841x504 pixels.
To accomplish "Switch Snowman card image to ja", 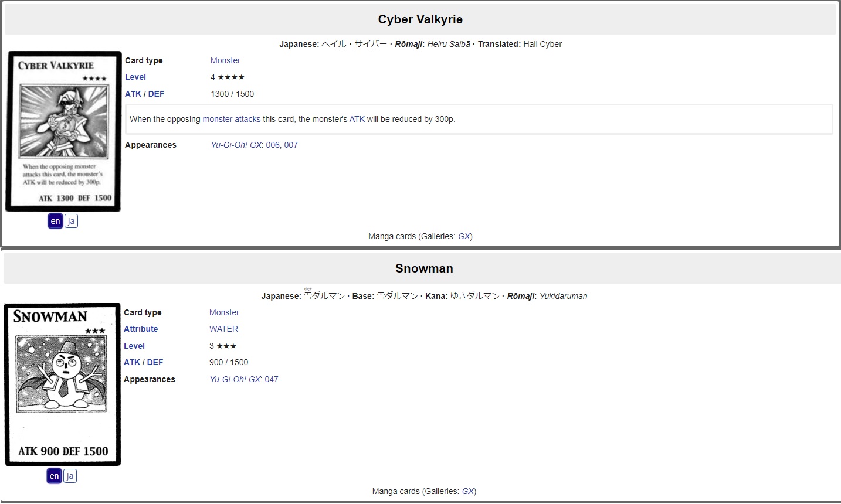I will [x=70, y=476].
